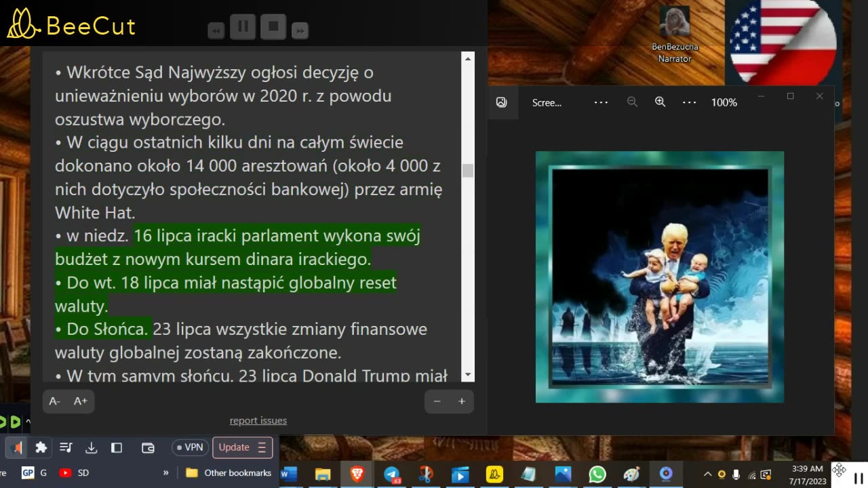This screenshot has width=868, height=488.
Task: Open File Explorer from the taskbar
Action: pyautogui.click(x=323, y=474)
